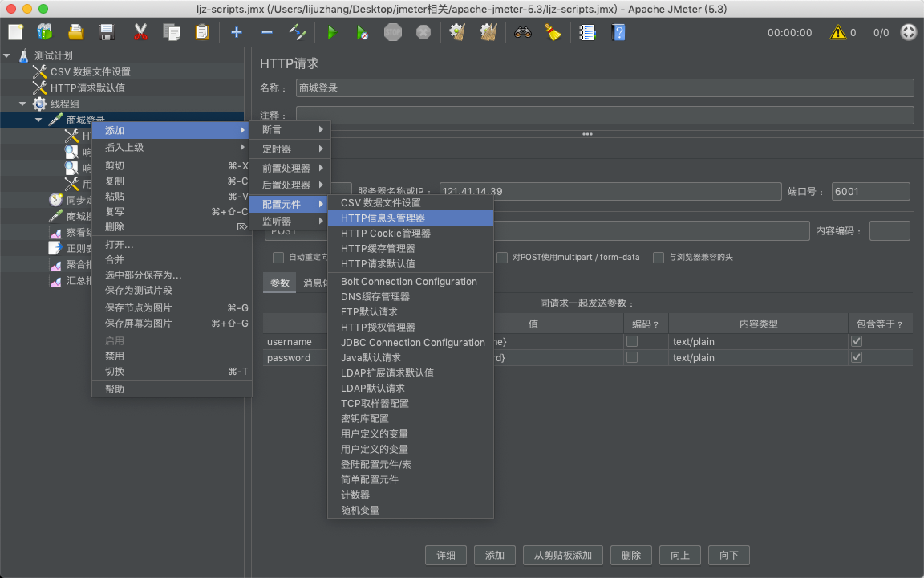924x578 pixels.
Task: Uncheck 包含等于 for the username row
Action: coord(857,341)
